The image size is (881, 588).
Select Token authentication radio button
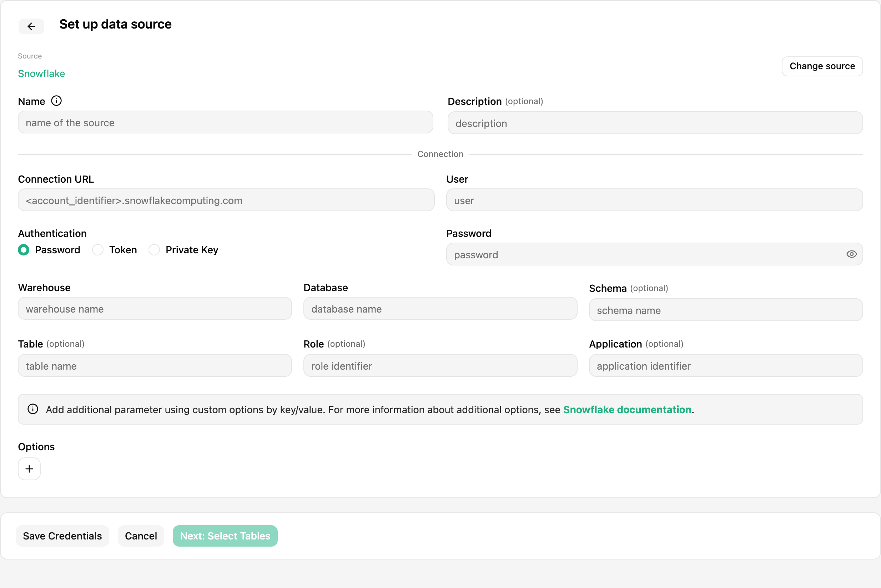[98, 250]
